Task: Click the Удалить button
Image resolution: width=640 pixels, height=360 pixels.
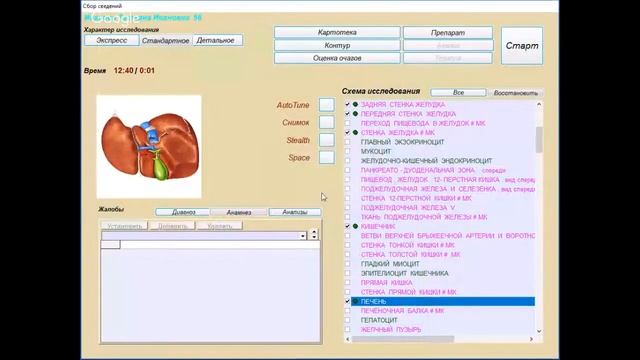Action: 220,226
